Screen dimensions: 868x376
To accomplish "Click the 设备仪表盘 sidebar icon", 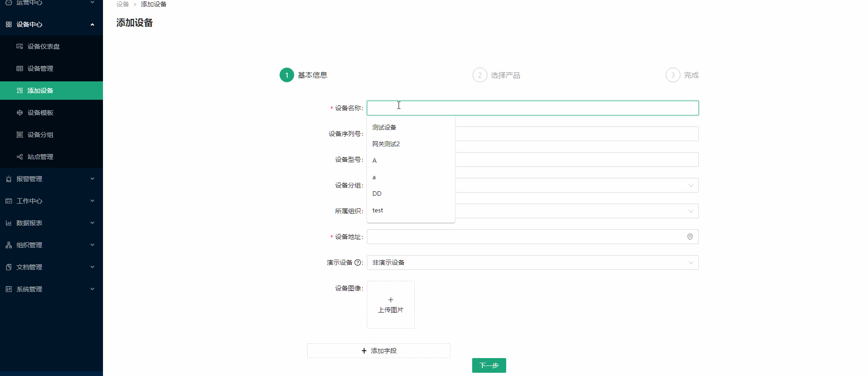I will pyautogui.click(x=20, y=46).
